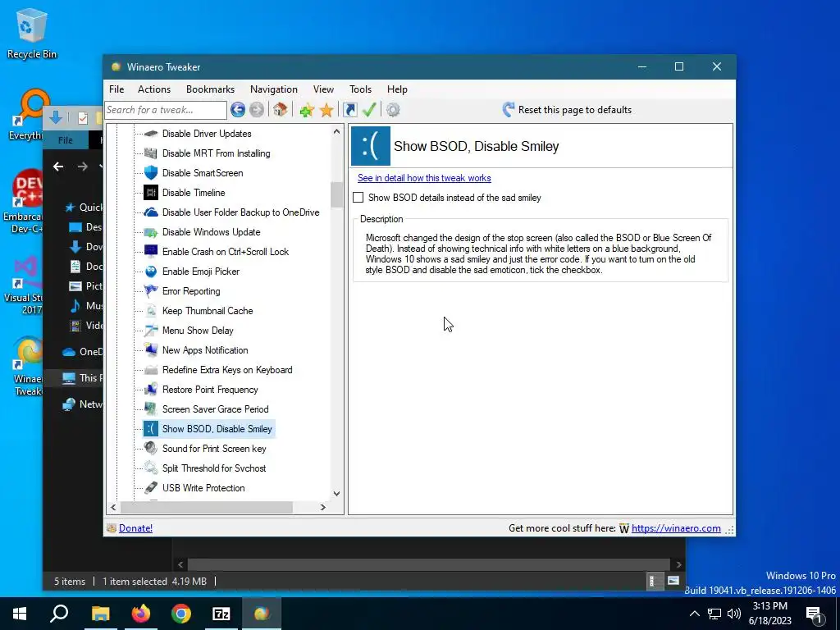Click the File tab in File Explorer
Image resolution: width=840 pixels, height=630 pixels.
[x=66, y=140]
